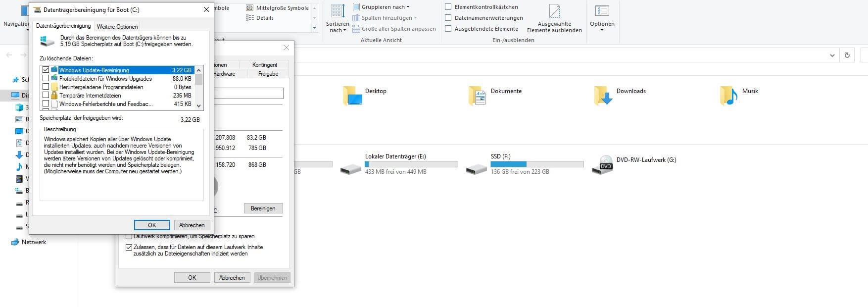
Task: Click the Desktop folder icon
Action: pos(352,96)
